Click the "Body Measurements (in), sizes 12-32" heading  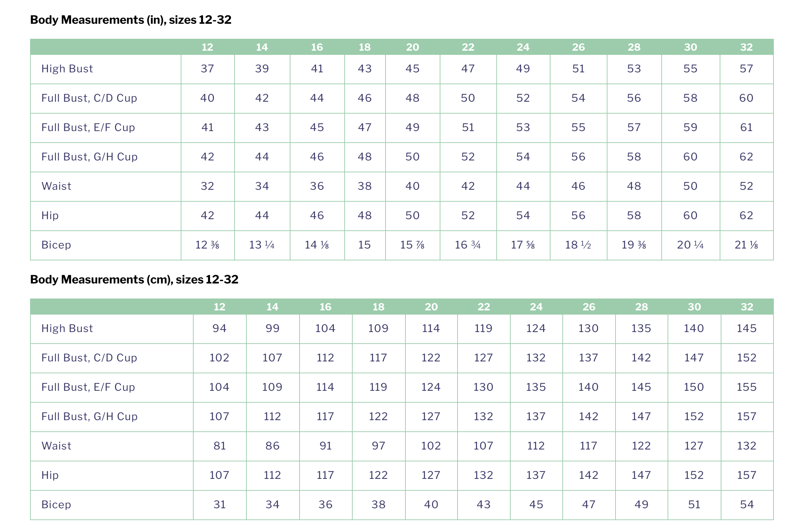pyautogui.click(x=131, y=20)
